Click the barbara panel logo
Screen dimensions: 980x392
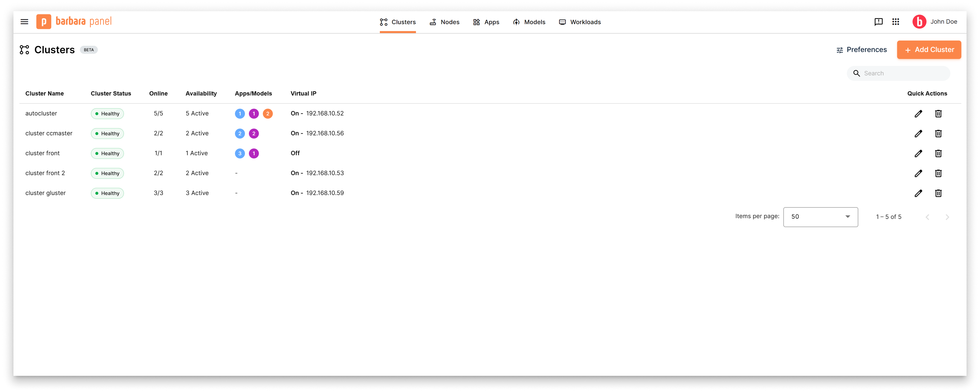pyautogui.click(x=74, y=22)
